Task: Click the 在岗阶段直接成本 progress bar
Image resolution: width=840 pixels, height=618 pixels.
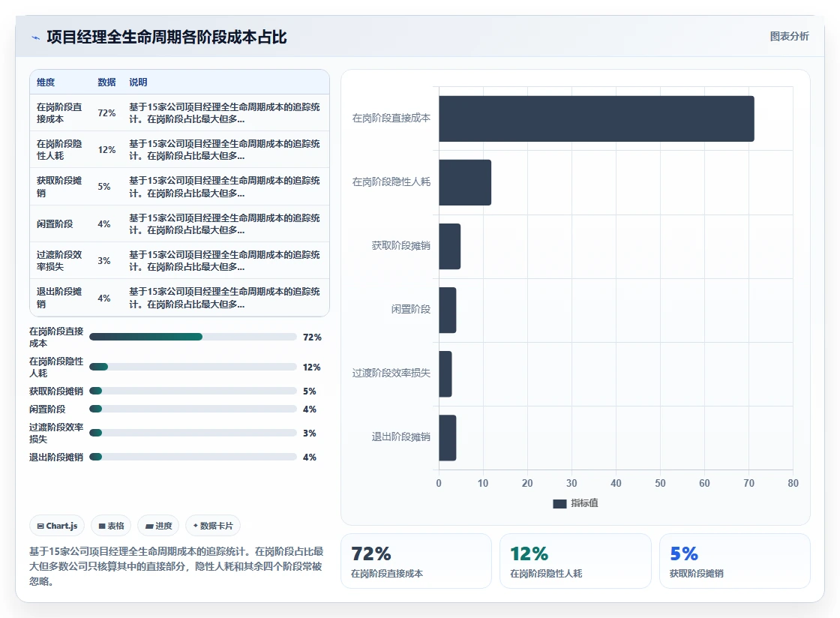Action: pos(193,337)
